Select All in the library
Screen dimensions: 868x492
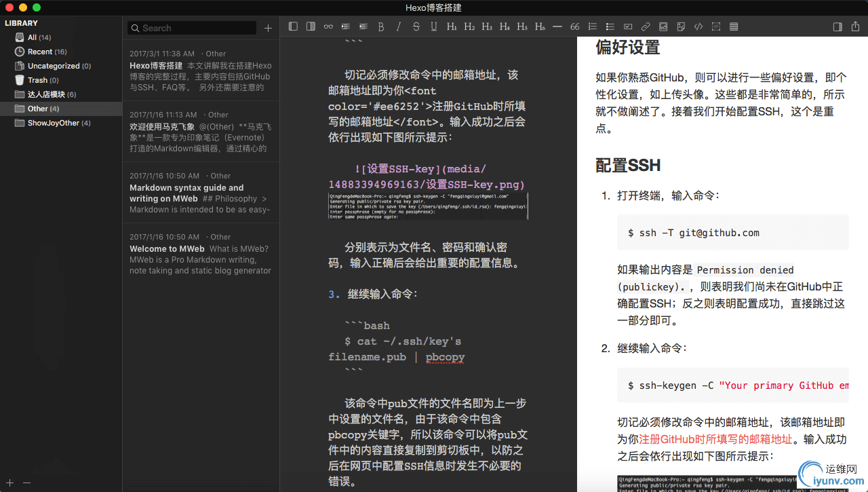(61, 37)
